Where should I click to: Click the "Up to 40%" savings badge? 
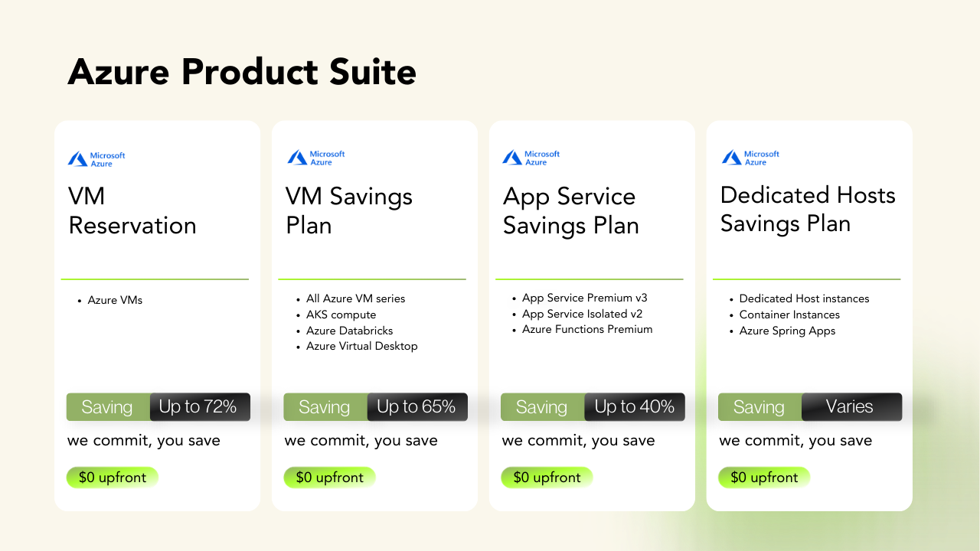[x=634, y=407]
